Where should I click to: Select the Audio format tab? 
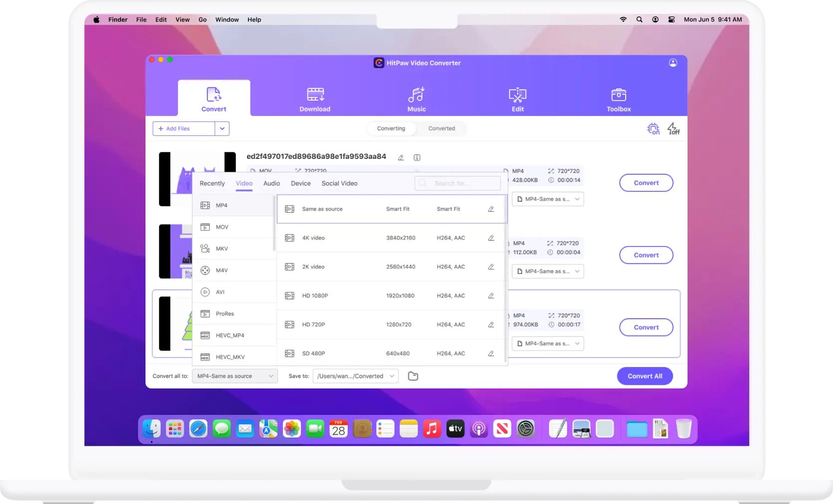click(272, 183)
